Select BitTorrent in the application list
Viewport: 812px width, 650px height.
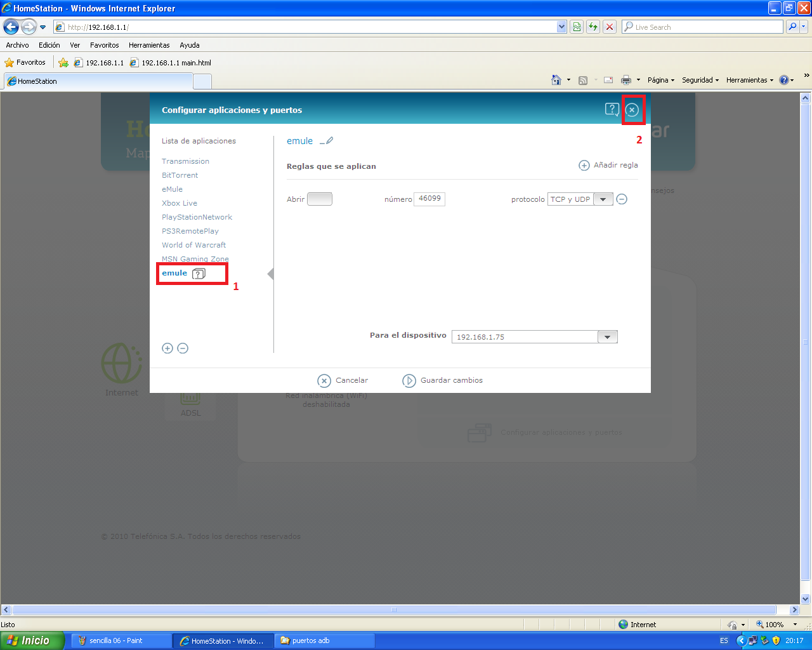point(180,175)
